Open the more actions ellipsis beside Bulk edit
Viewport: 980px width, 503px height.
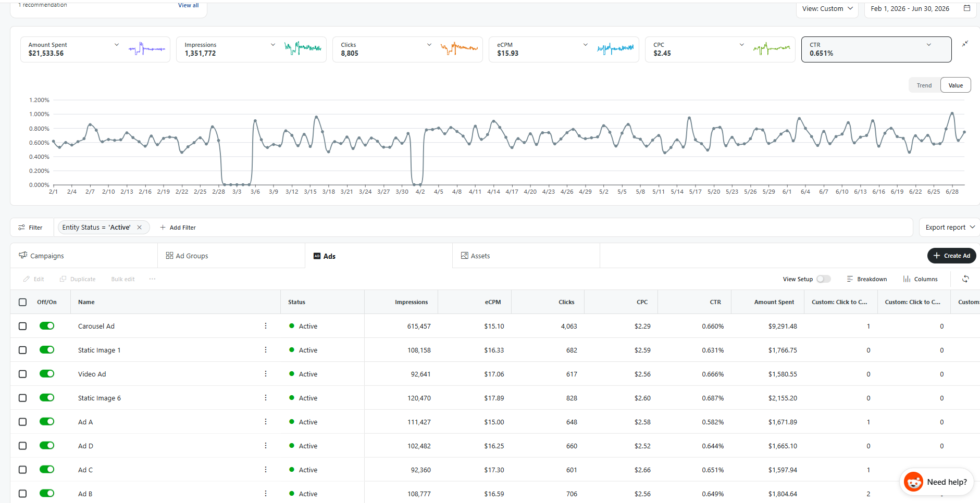[x=152, y=279]
